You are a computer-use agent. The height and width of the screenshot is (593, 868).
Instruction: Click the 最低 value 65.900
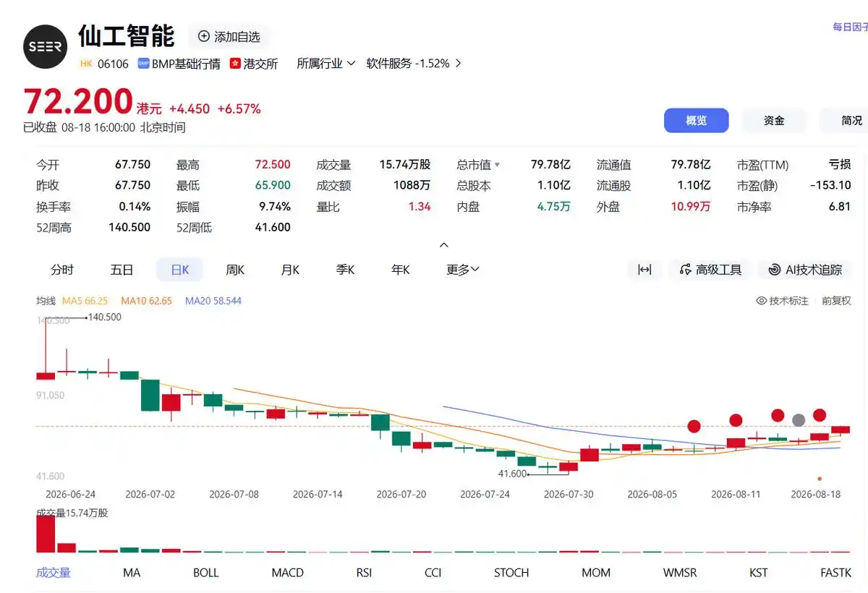[273, 186]
